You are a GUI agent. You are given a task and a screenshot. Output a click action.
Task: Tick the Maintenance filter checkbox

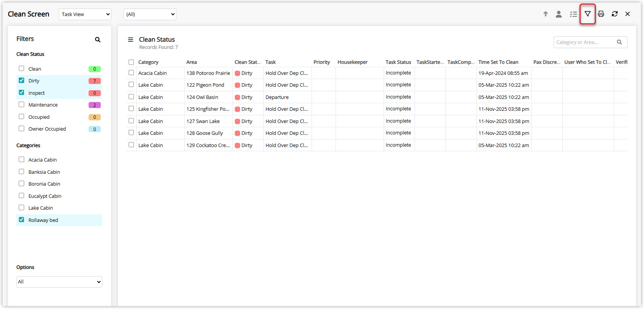tap(21, 104)
